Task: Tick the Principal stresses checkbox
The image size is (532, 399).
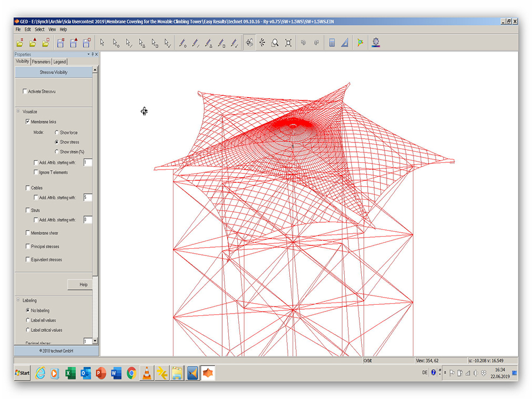Action: pyautogui.click(x=28, y=247)
